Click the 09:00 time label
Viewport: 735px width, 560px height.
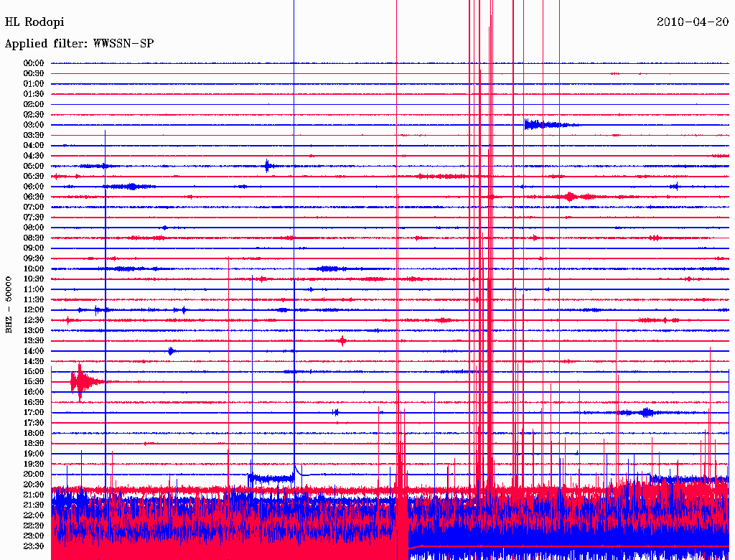34,248
